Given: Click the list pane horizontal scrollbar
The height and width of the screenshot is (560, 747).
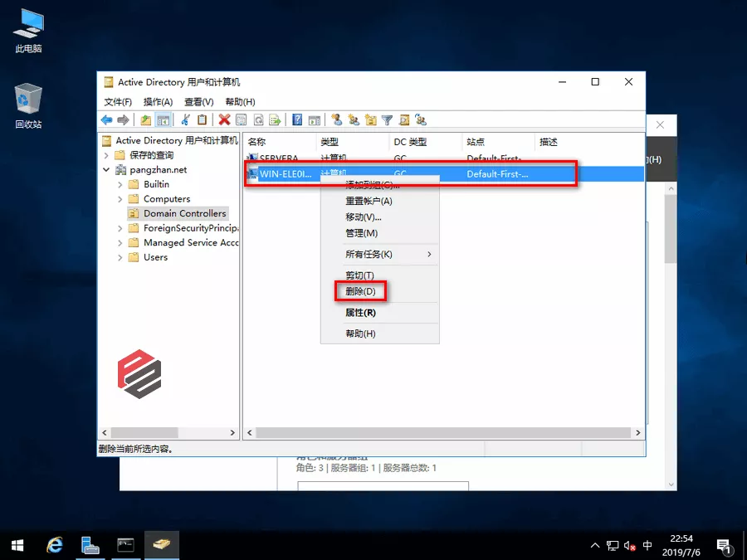Looking at the screenshot, I should (440, 433).
